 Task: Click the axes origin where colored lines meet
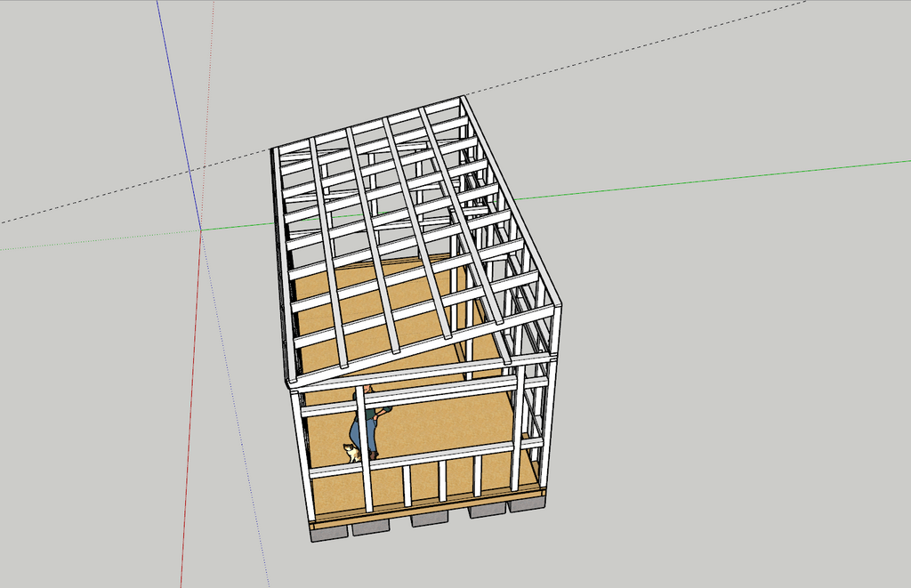(200, 230)
